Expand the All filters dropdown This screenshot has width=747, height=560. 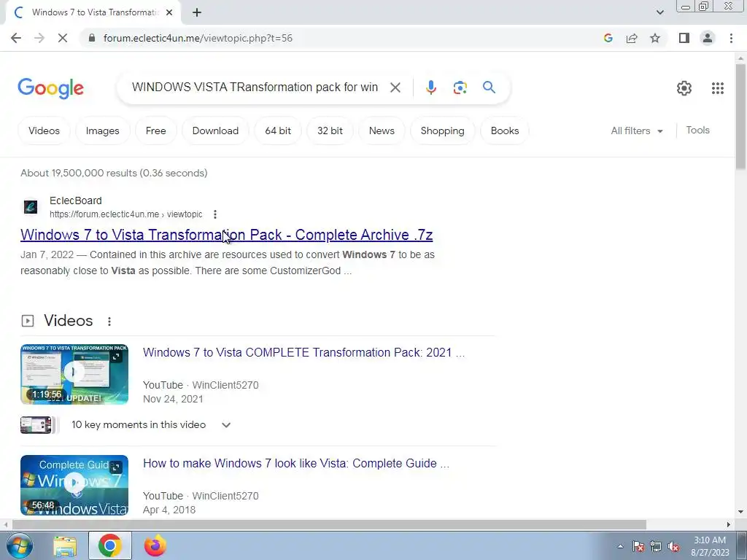(636, 131)
